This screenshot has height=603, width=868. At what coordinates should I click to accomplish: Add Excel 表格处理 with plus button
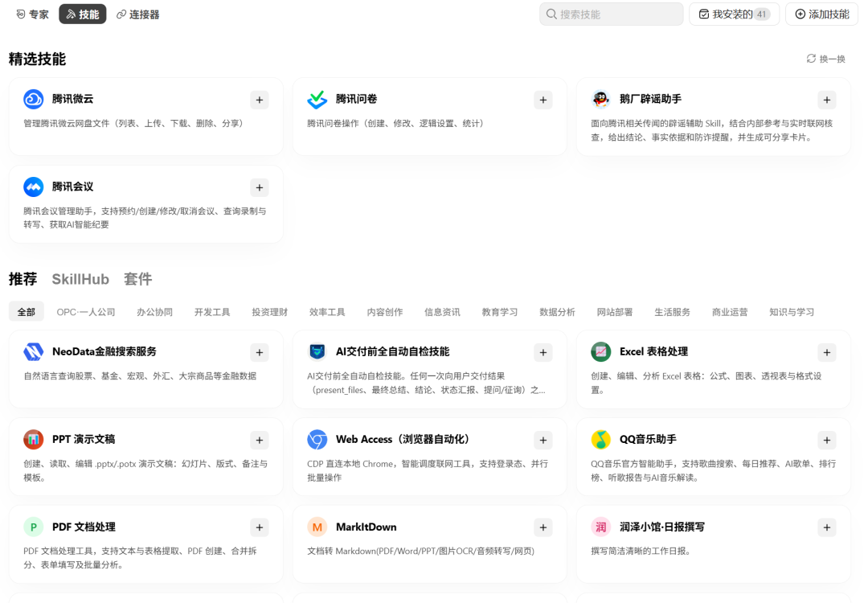(826, 353)
